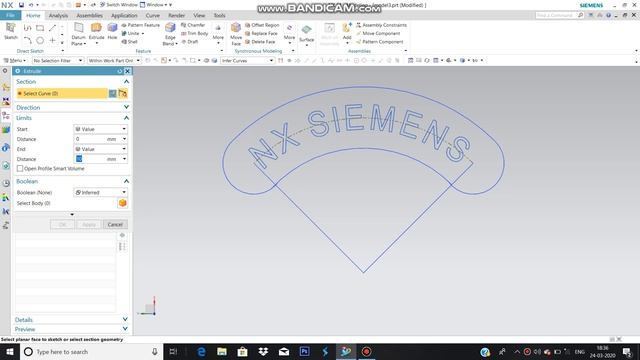
Task: Click the Save icon in title bar
Action: 21,5
